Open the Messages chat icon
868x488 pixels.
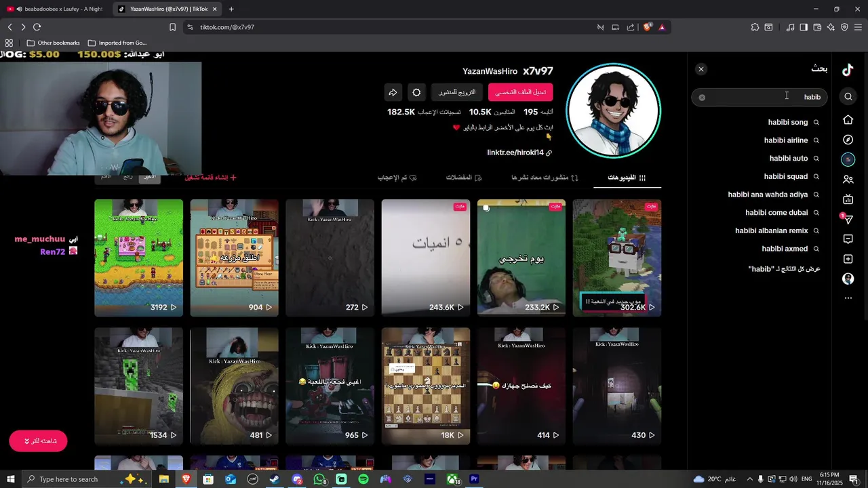[848, 239]
